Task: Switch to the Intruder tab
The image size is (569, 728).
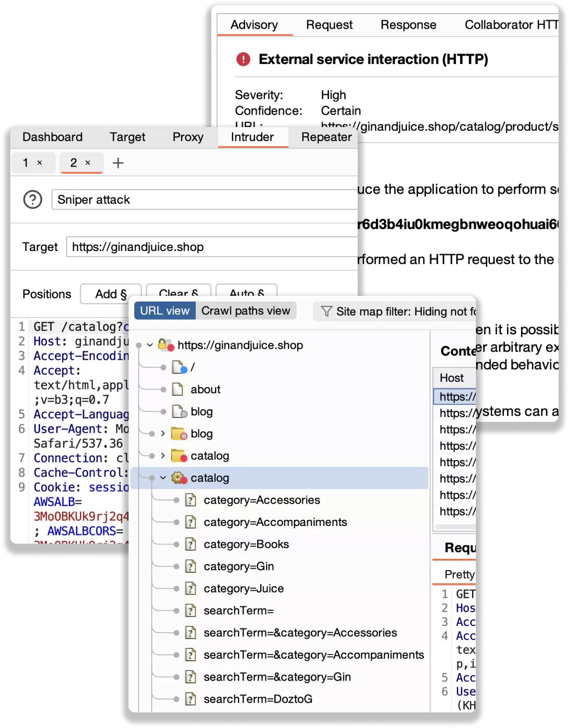Action: (252, 137)
